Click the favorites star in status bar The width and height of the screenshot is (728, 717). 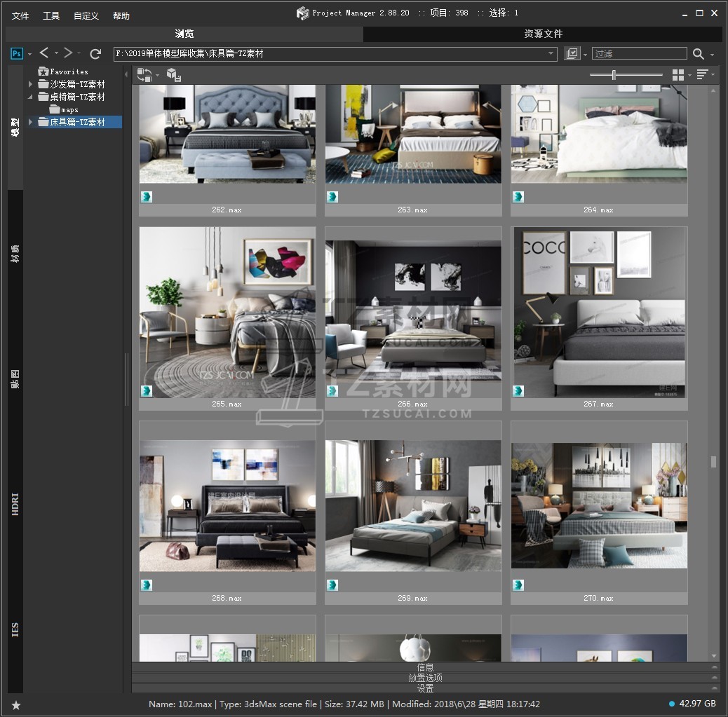[x=15, y=704]
